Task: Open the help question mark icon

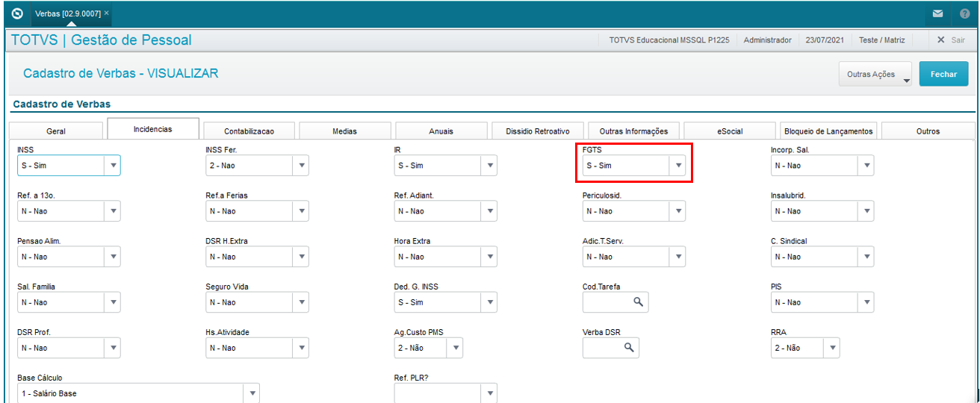Action: [965, 13]
